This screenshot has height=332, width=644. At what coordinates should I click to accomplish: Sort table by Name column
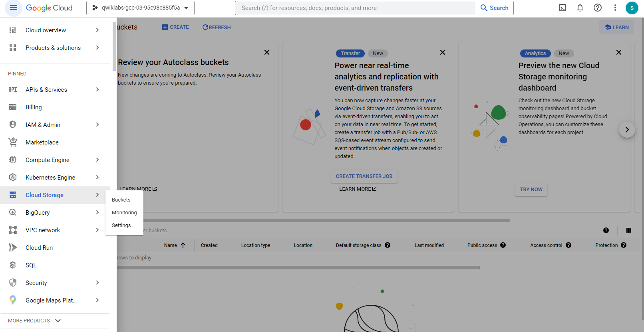(x=175, y=245)
